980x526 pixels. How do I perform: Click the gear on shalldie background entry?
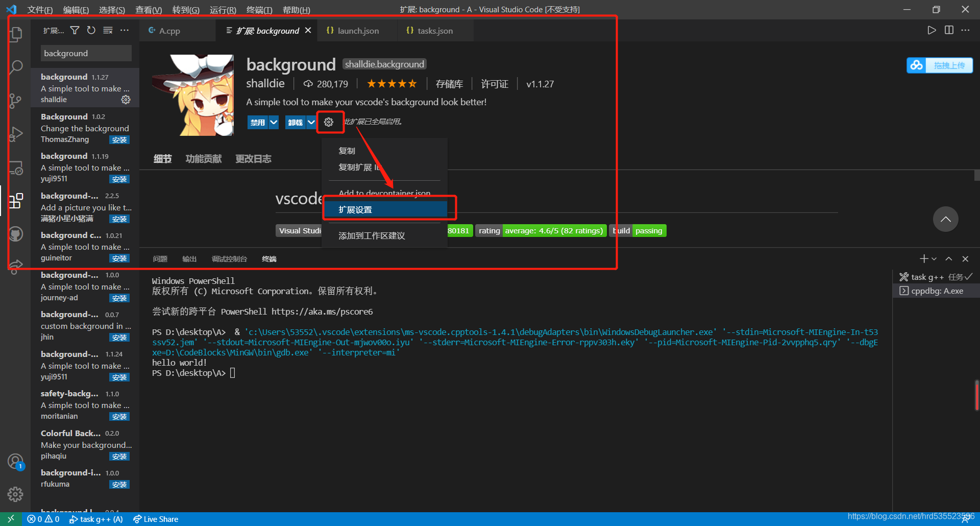point(126,100)
